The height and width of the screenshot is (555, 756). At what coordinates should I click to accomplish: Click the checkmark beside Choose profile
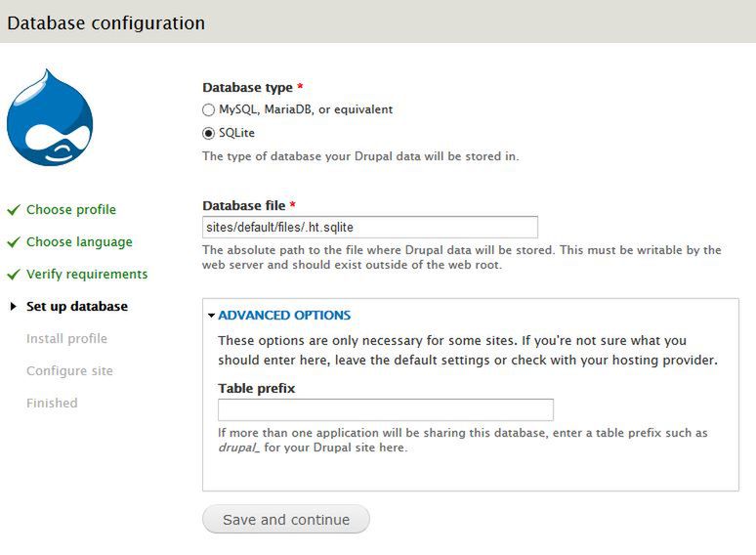pos(14,210)
